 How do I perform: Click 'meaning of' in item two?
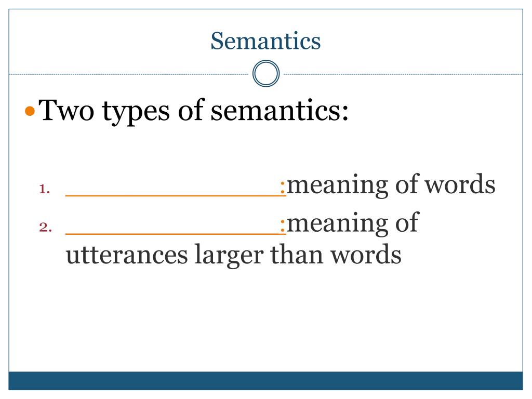pos(353,223)
